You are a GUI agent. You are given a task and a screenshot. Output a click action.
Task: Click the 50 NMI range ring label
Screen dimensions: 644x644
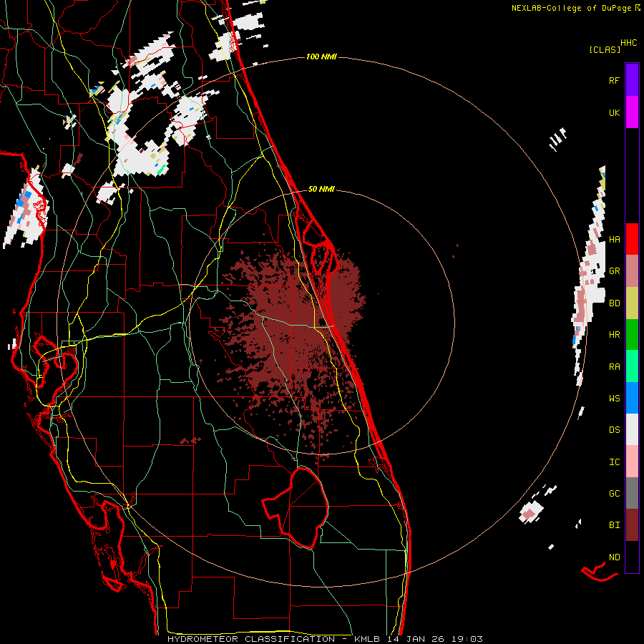pyautogui.click(x=321, y=189)
